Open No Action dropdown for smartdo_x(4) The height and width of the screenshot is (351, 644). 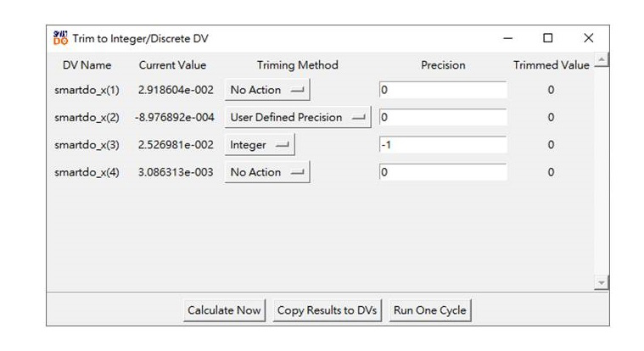[267, 172]
